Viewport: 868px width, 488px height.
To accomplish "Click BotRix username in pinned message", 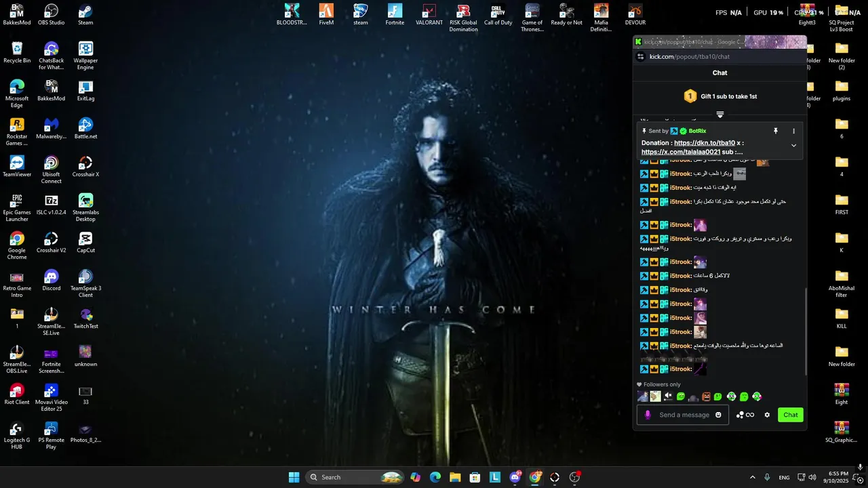I will [697, 131].
